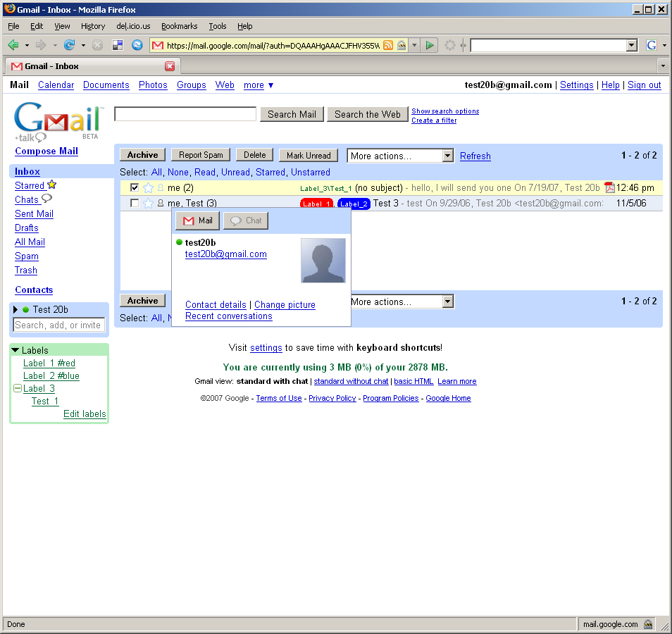The width and height of the screenshot is (672, 634).
Task: Click the browser toolbar search field
Action: click(549, 45)
